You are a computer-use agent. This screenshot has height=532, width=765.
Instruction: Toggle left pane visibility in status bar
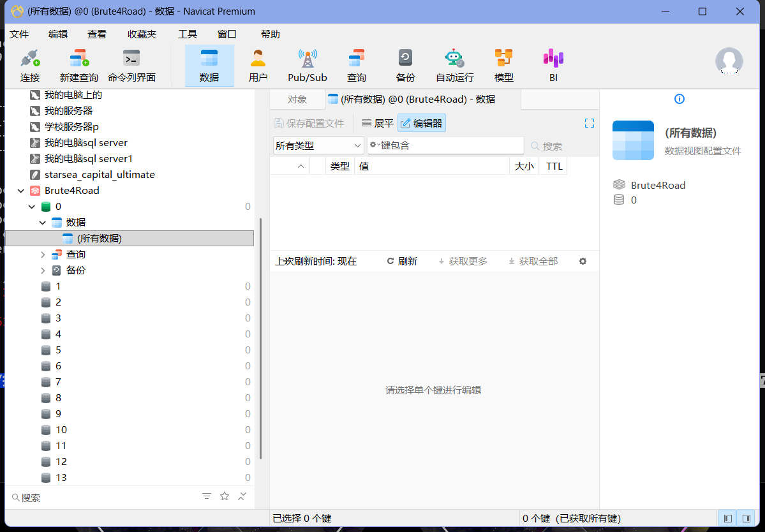pyautogui.click(x=728, y=518)
